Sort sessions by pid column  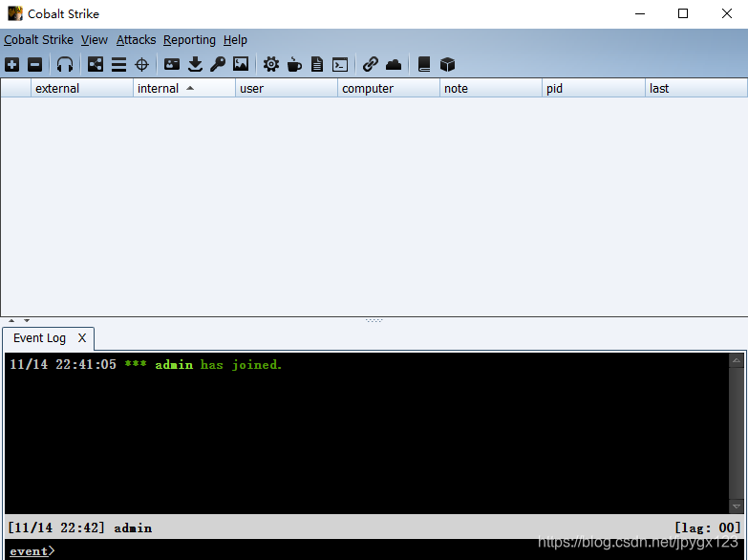coord(593,88)
